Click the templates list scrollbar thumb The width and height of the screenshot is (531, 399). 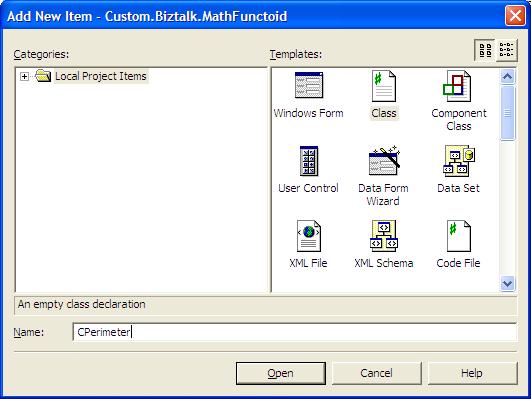pyautogui.click(x=507, y=113)
